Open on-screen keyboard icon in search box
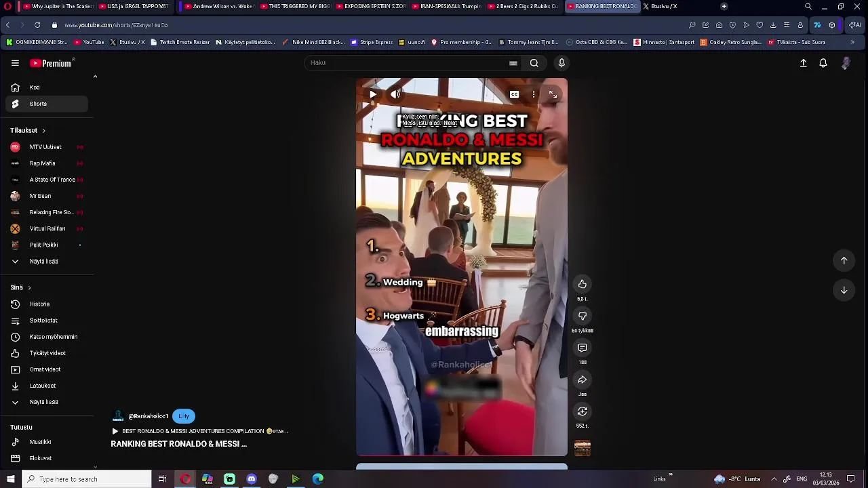Image resolution: width=868 pixels, height=488 pixels. point(513,63)
